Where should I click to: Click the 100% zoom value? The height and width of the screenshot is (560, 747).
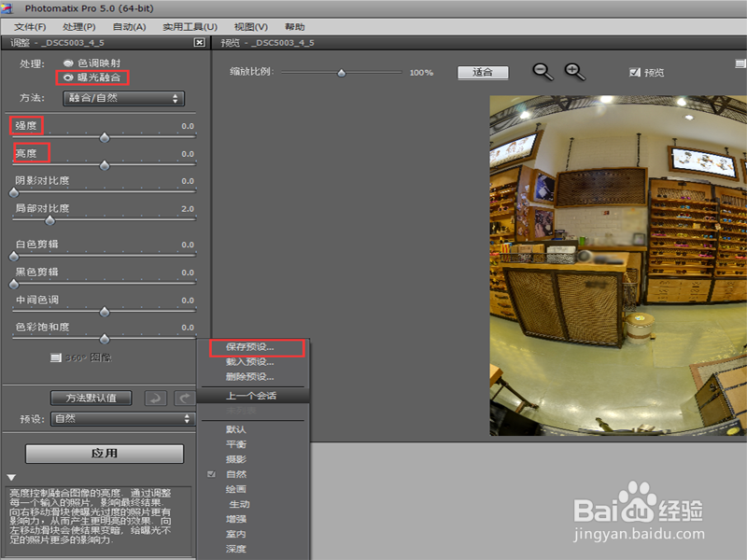(422, 73)
